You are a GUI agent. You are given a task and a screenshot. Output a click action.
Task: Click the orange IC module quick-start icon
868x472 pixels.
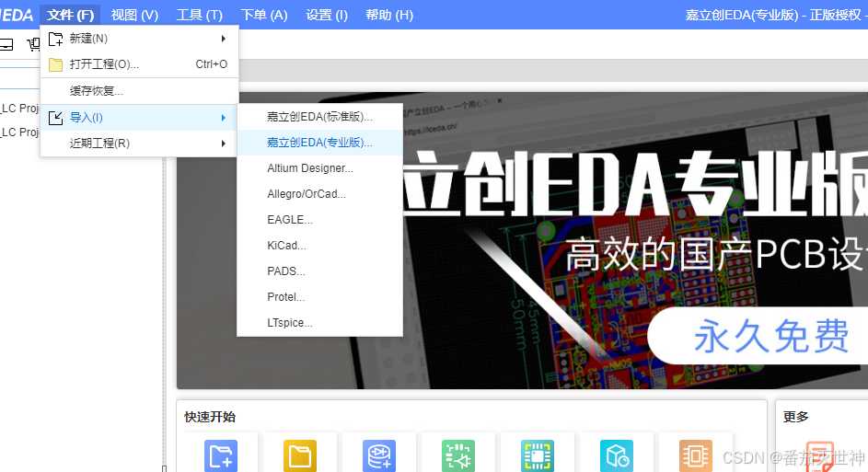pyautogui.click(x=696, y=456)
